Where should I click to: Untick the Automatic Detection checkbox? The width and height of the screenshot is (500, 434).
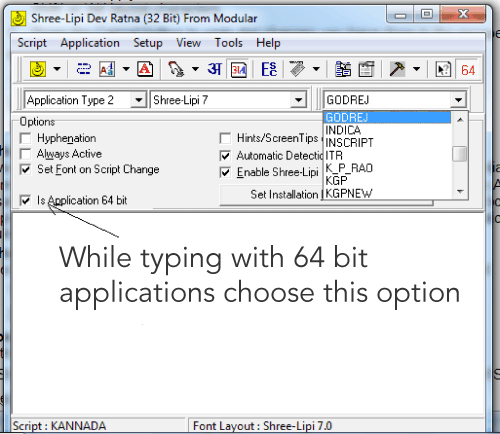click(226, 155)
